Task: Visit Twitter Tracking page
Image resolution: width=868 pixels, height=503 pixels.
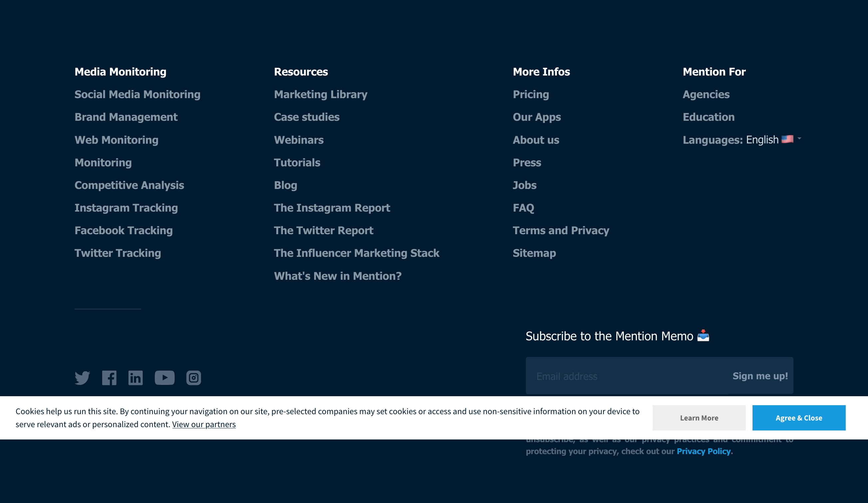Action: pos(118,253)
